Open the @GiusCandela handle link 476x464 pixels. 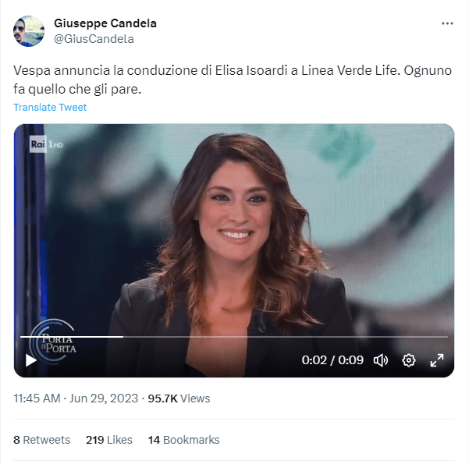click(x=94, y=39)
